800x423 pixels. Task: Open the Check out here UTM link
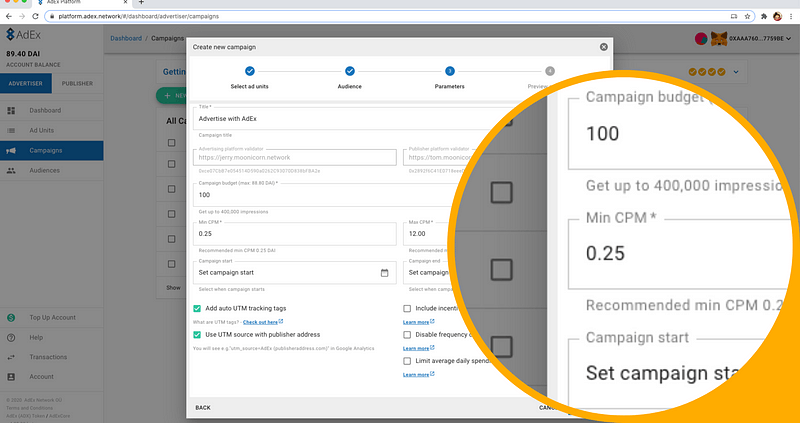pos(263,322)
